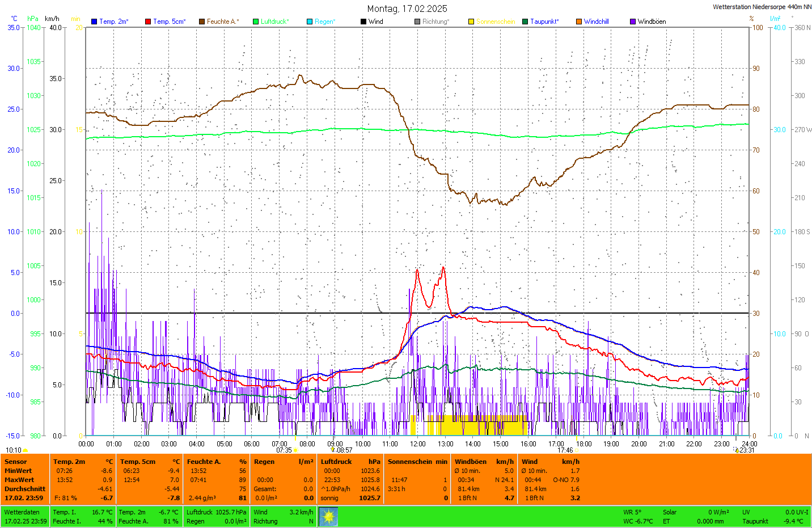This screenshot has height=528, width=812.
Task: Toggle the Luftdruck series legend label
Action: coord(274,22)
